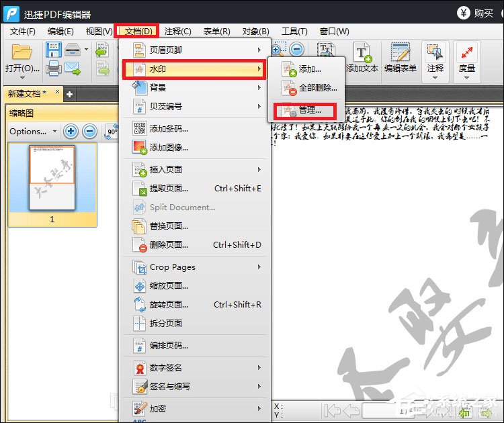
Task: Go to previous page arrow
Action: point(351,410)
